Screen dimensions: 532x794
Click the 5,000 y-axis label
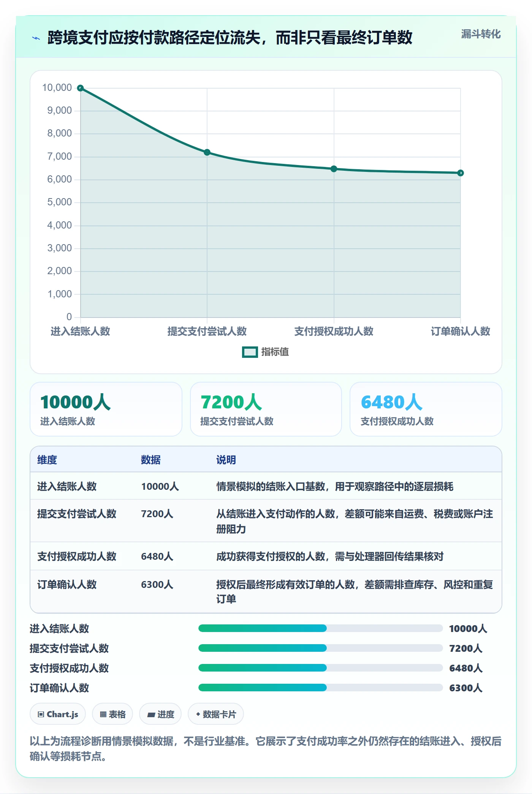(x=60, y=202)
